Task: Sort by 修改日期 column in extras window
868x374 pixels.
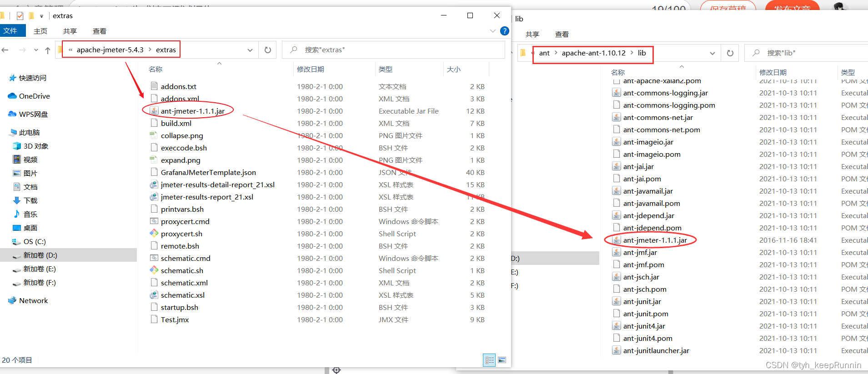Action: [311, 69]
